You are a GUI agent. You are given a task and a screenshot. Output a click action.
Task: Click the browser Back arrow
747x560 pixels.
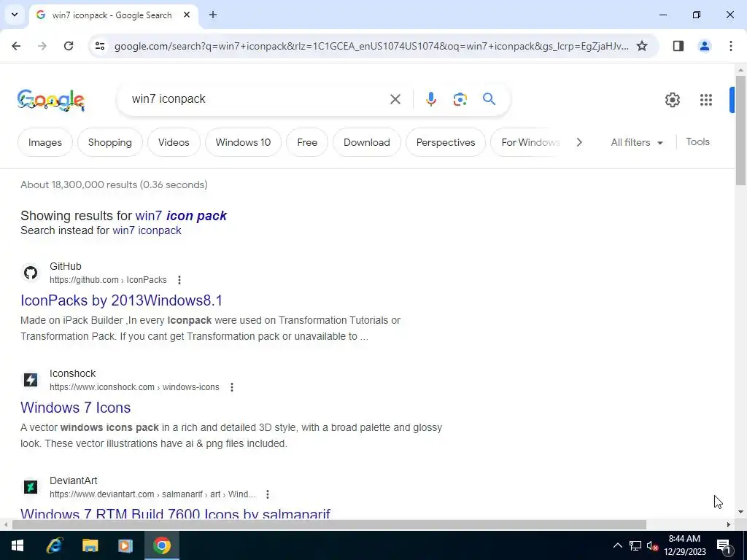16,46
